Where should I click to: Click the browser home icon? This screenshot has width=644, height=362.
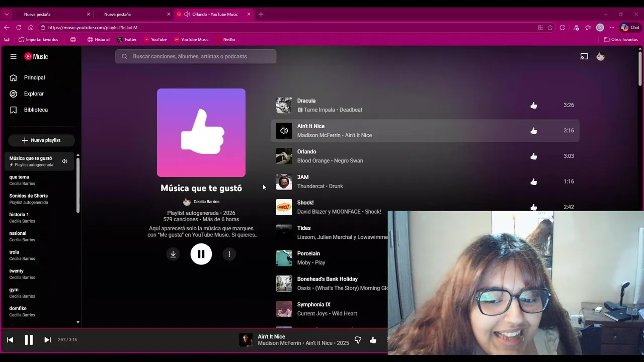(31, 28)
